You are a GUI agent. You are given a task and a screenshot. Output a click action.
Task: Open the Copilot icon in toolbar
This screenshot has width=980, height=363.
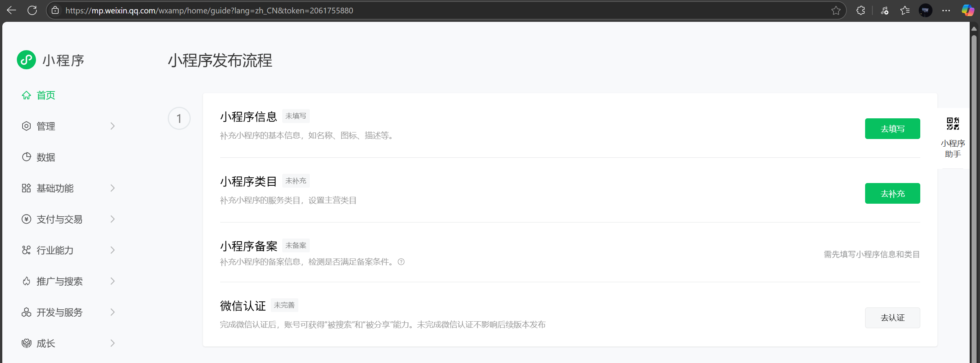[x=968, y=10]
